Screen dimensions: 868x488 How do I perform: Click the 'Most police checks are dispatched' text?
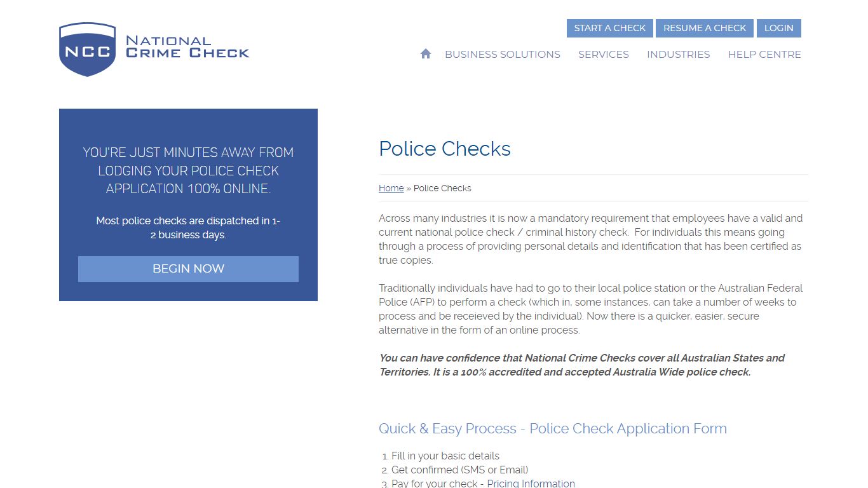(188, 227)
